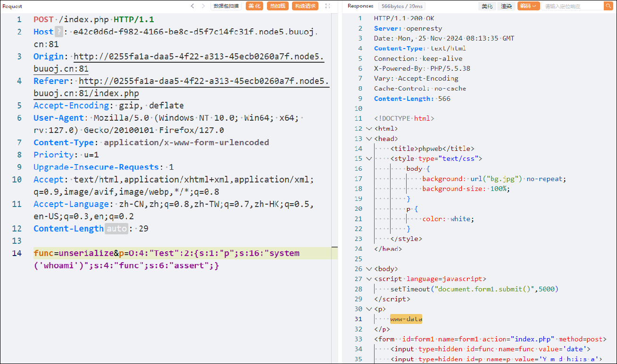Click the hidden input with value='date' line

[490, 349]
